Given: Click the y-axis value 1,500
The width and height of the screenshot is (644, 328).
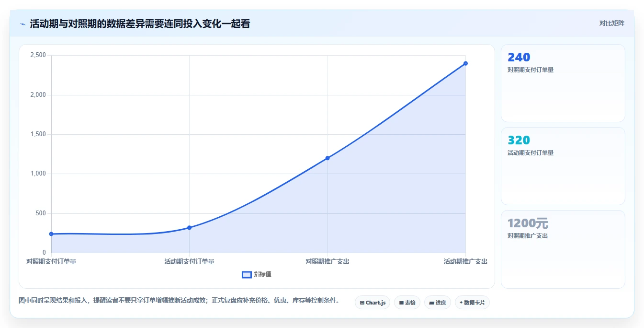Looking at the screenshot, I should (38, 134).
